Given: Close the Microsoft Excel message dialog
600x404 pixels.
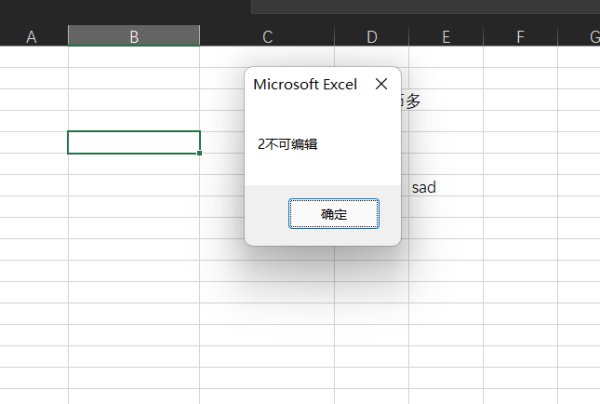Looking at the screenshot, I should click(381, 84).
